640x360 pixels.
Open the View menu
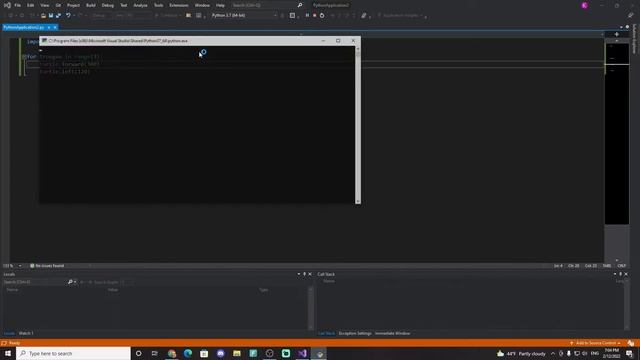(44, 5)
